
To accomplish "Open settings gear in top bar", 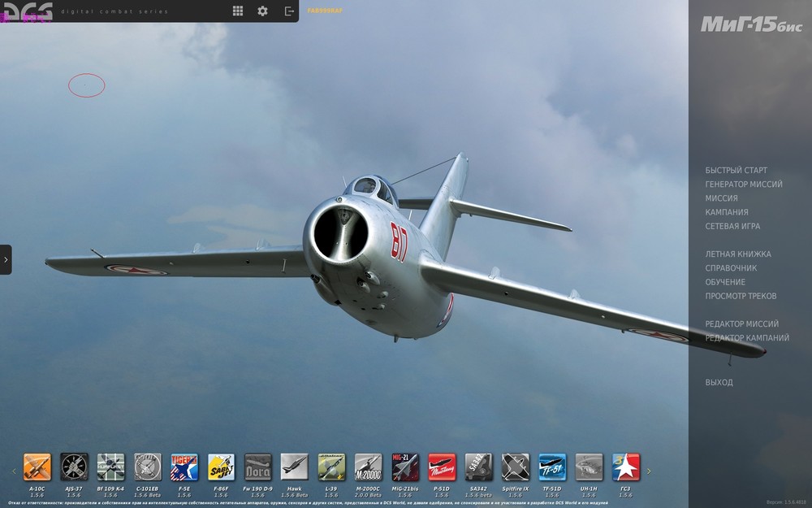I will pos(262,11).
